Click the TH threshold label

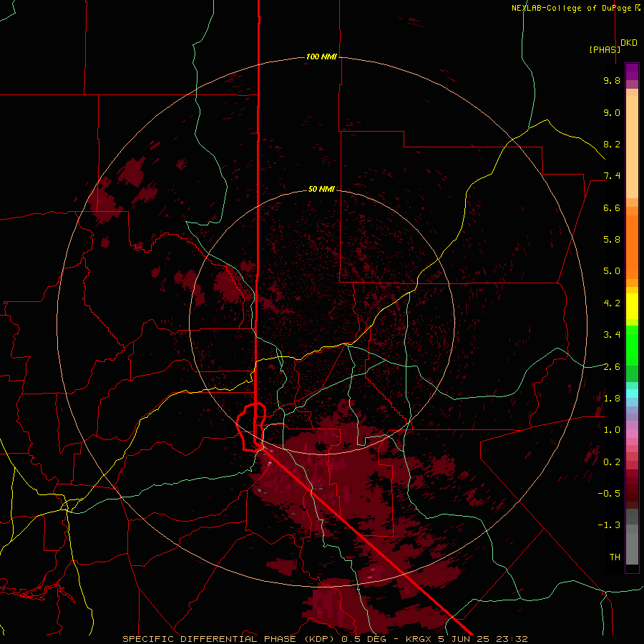[x=615, y=557]
